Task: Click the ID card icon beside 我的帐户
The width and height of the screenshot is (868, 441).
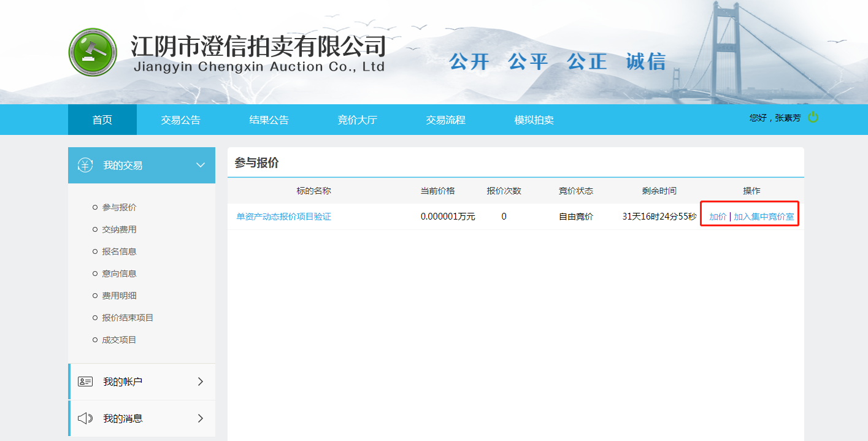Action: [x=85, y=382]
